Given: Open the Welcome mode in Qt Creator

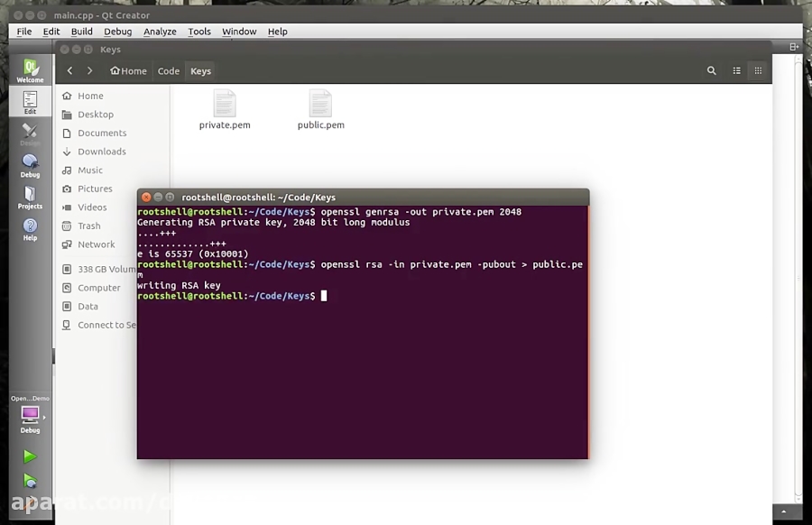Looking at the screenshot, I should pos(30,70).
